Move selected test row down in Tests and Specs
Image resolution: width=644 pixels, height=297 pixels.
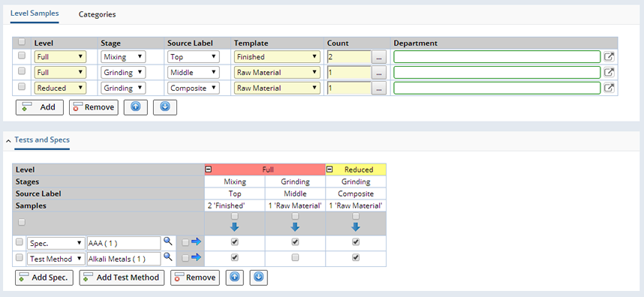(259, 277)
